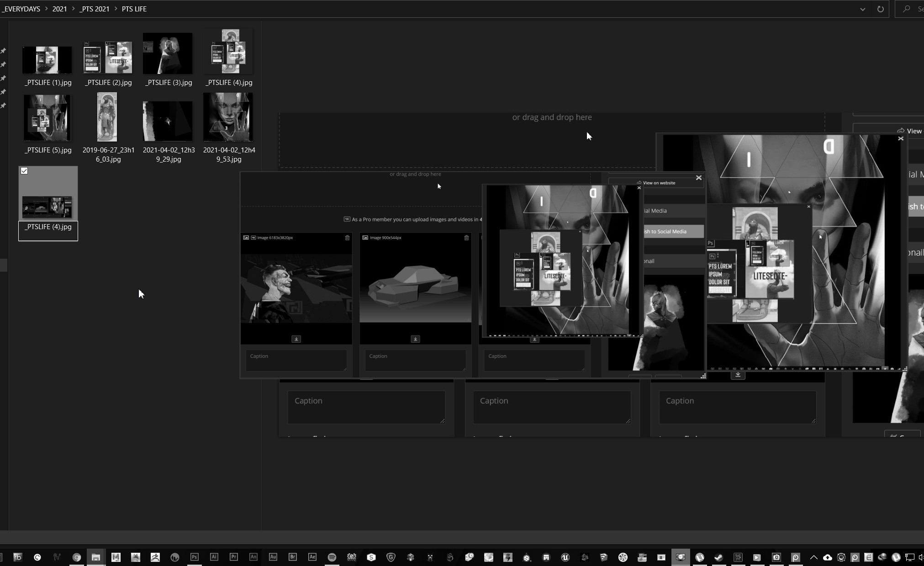Launch Adobe Bridge from the taskbar
This screenshot has height=566, width=924.
point(292,557)
